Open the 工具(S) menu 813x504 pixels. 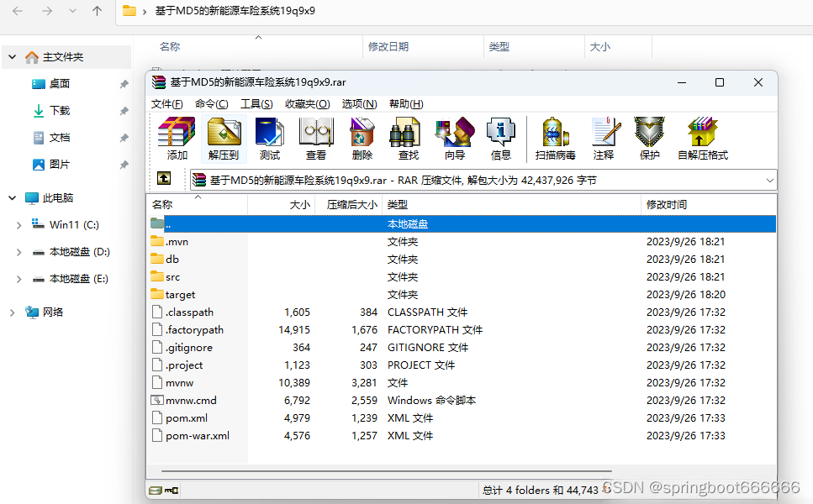coord(256,103)
